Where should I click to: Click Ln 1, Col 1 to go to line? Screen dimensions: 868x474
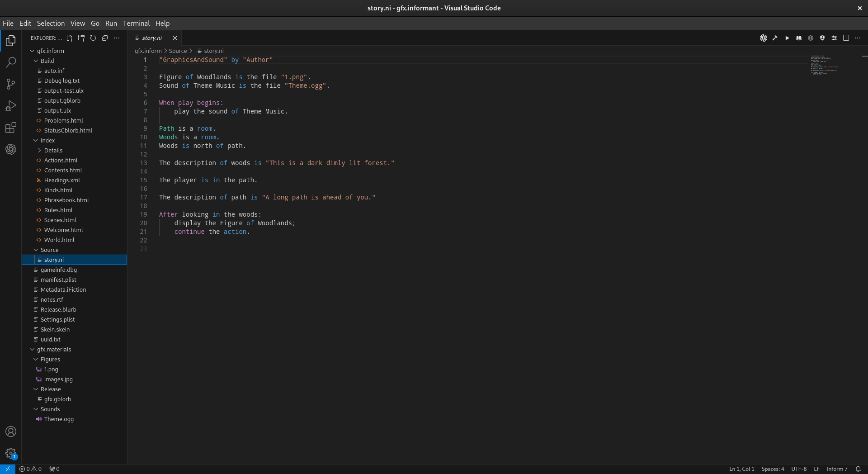[x=741, y=469]
